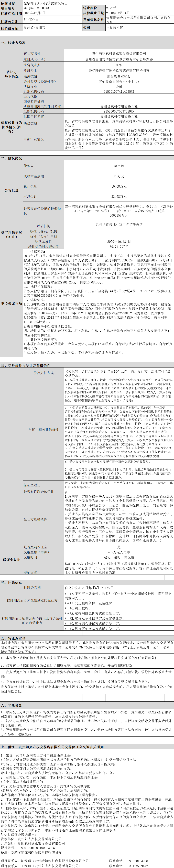
Task: Click the 本息合计 value 33.68万元
Action: point(119,196)
